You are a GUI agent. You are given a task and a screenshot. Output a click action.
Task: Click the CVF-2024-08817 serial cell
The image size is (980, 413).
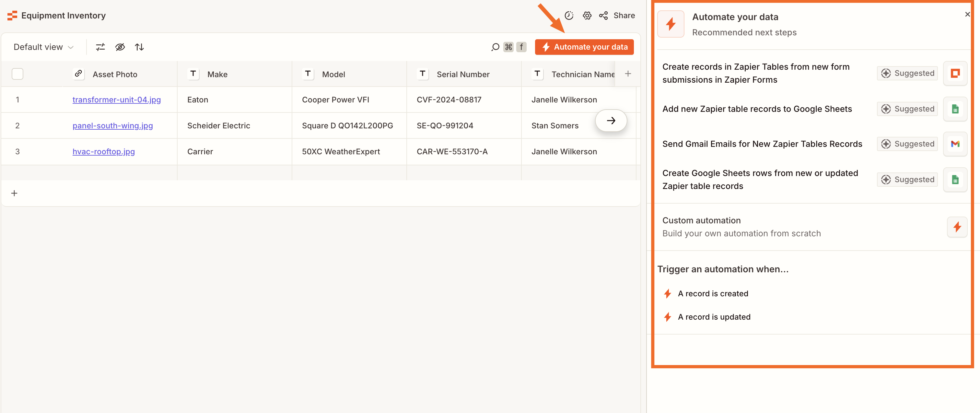pos(464,100)
